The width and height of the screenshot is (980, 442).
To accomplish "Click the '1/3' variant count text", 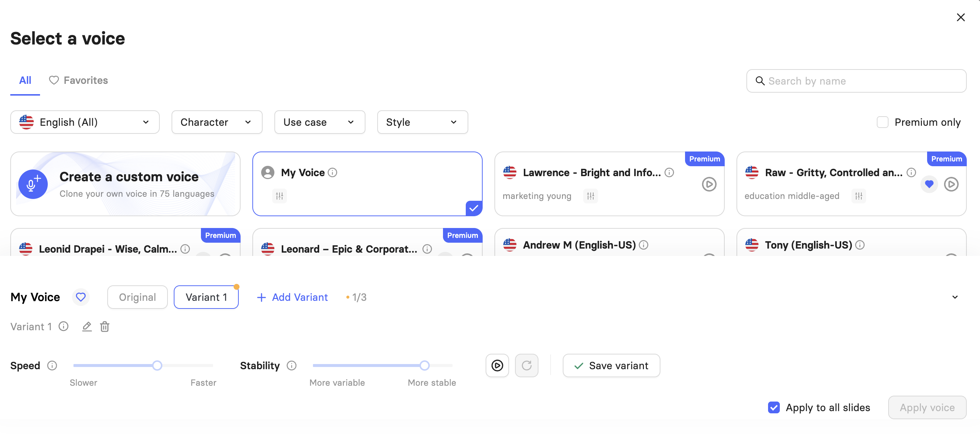I will 359,297.
